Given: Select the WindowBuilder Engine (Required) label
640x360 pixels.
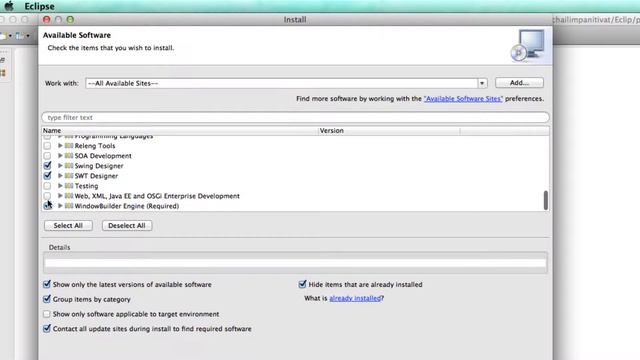Looking at the screenshot, I should coord(127,206).
